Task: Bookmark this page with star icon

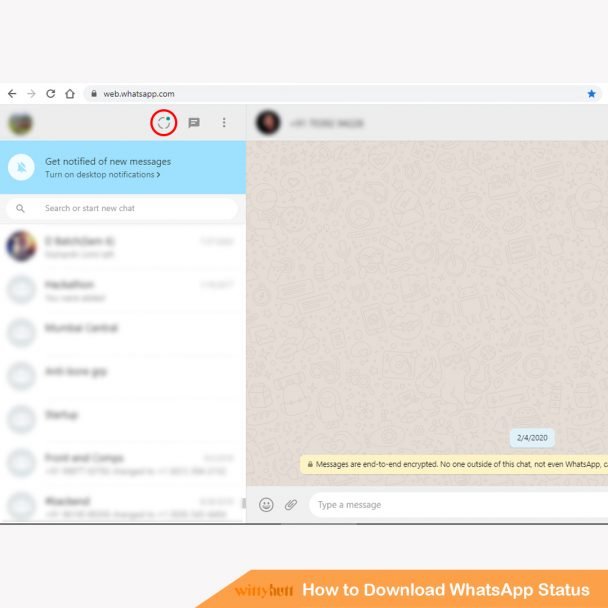Action: coord(591,94)
